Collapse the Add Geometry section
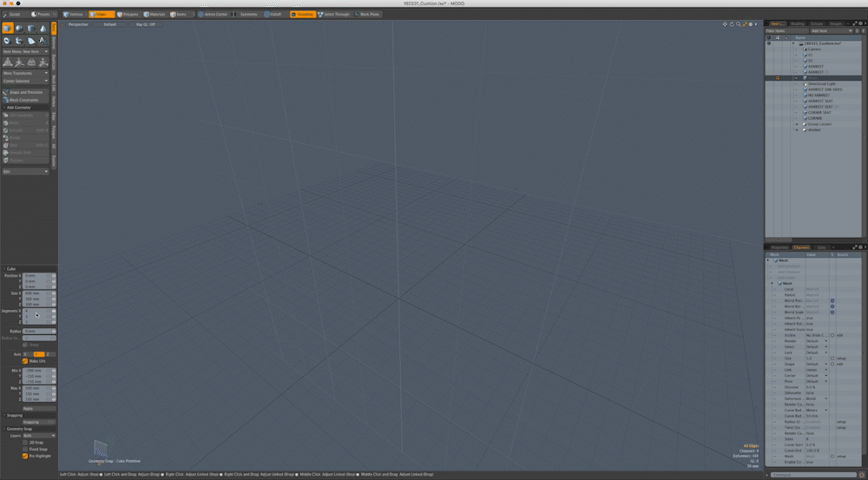 point(19,108)
